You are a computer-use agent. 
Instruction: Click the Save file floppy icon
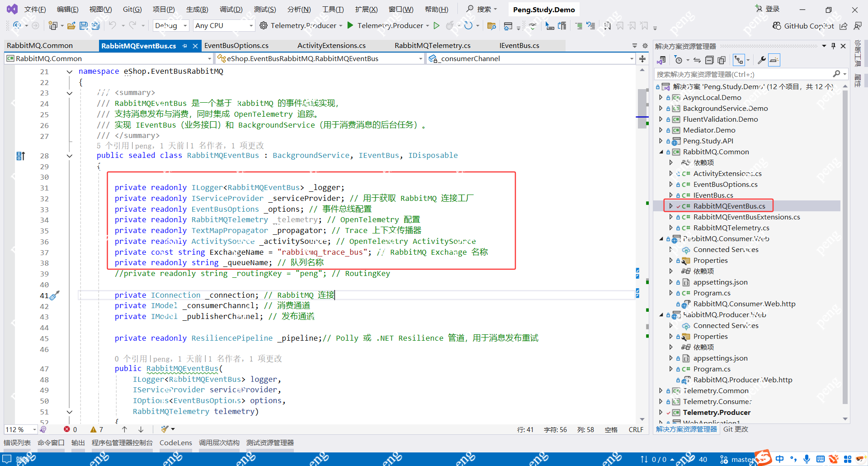coord(84,26)
